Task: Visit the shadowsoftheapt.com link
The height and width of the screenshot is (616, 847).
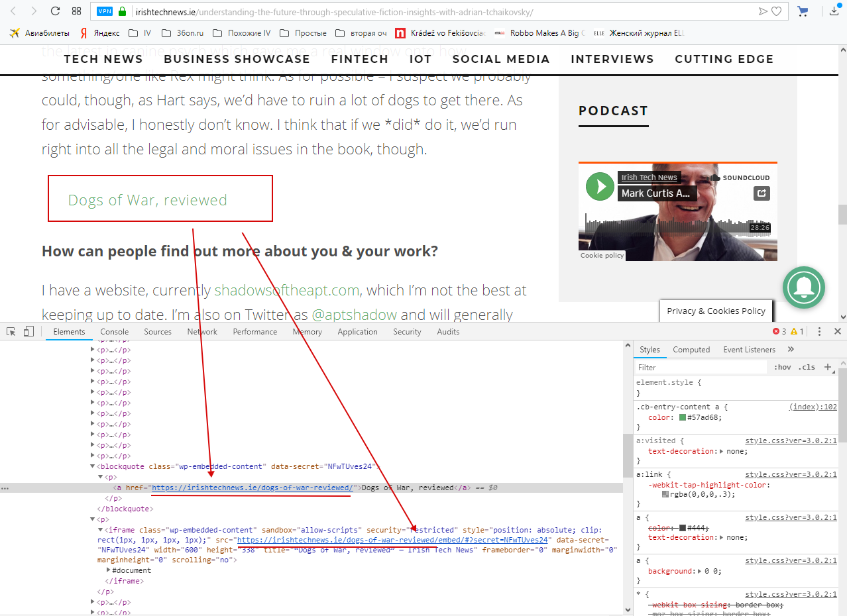Action: pyautogui.click(x=287, y=290)
